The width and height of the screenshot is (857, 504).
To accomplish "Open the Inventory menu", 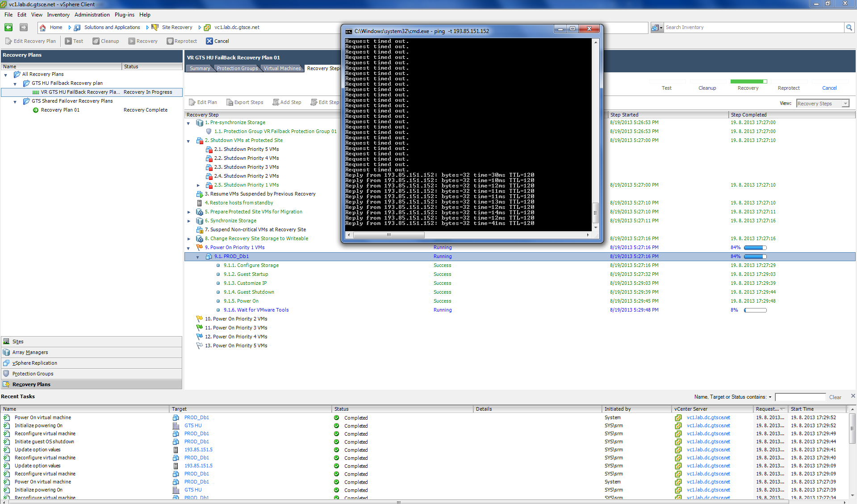I will pyautogui.click(x=58, y=15).
